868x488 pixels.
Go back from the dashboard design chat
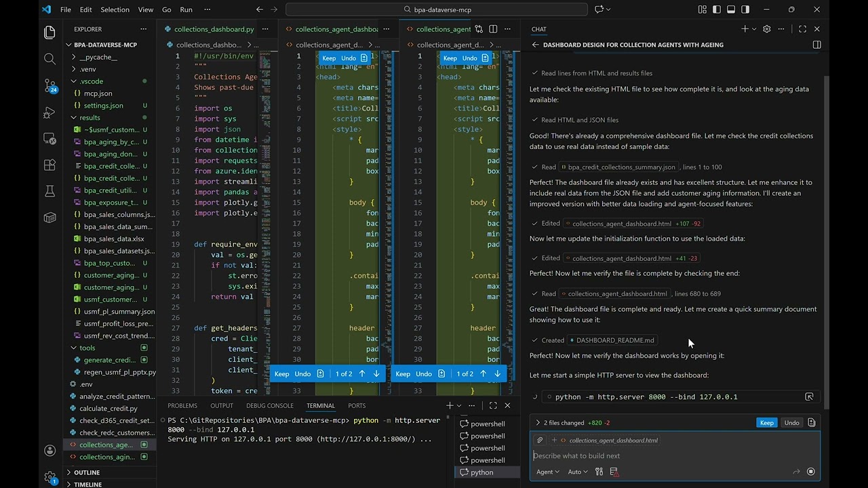pyautogui.click(x=535, y=45)
